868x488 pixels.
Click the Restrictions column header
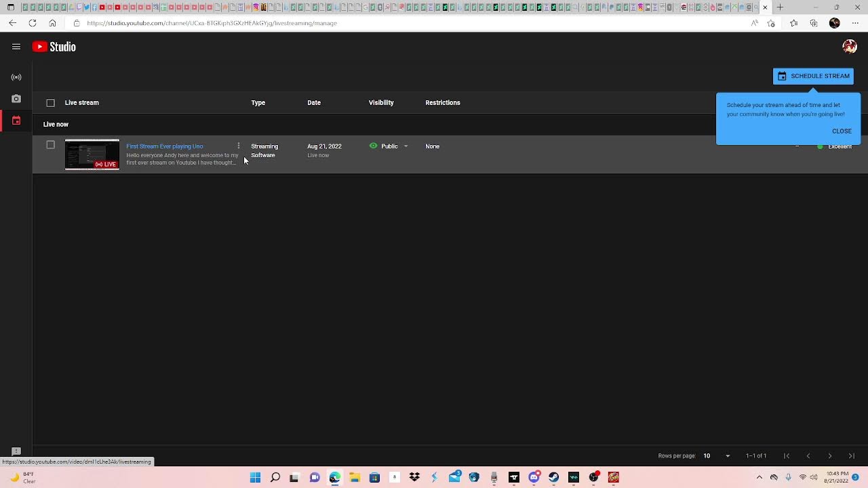tap(443, 103)
